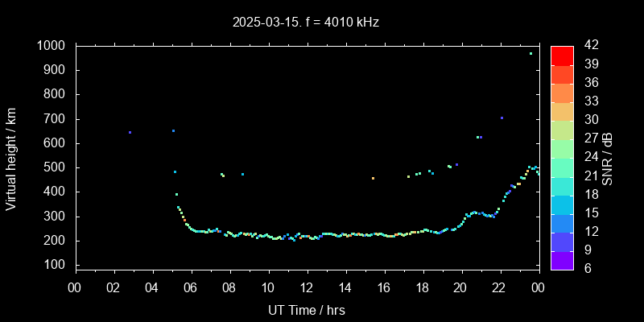Screen dimensions: 644x322
Task: Click the 06 tick on the time axis
Action: 191,287
